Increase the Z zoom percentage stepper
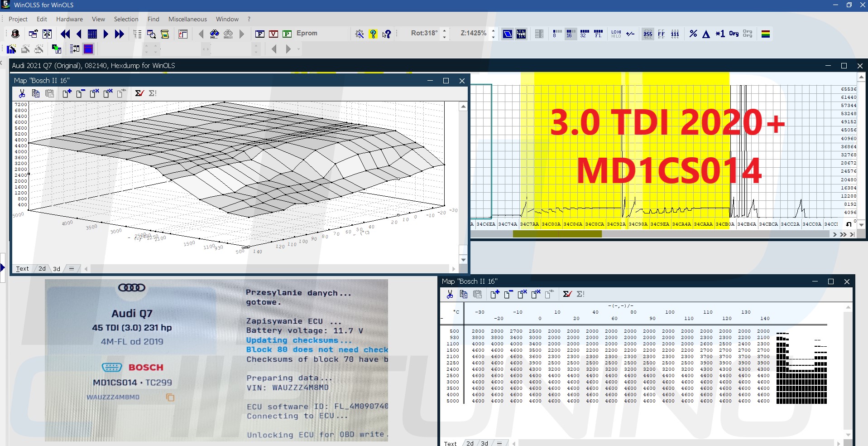 coord(493,31)
